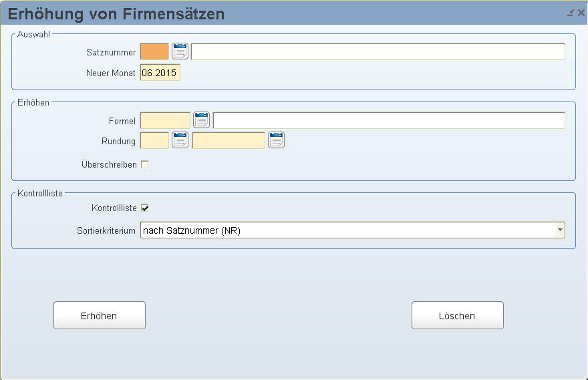The width and height of the screenshot is (588, 380).
Task: Enable the Überschreiben checkbox
Action: tap(145, 164)
